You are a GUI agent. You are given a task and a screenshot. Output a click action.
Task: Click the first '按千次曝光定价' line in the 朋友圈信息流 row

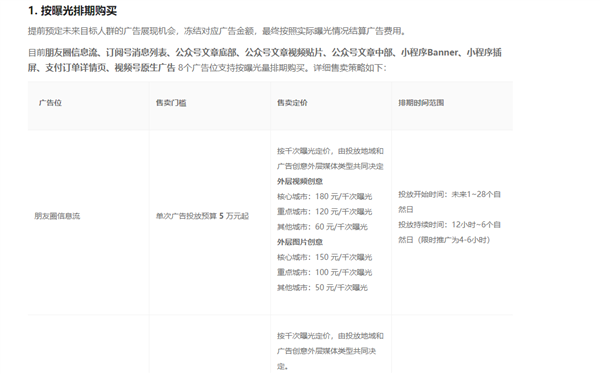[330, 151]
